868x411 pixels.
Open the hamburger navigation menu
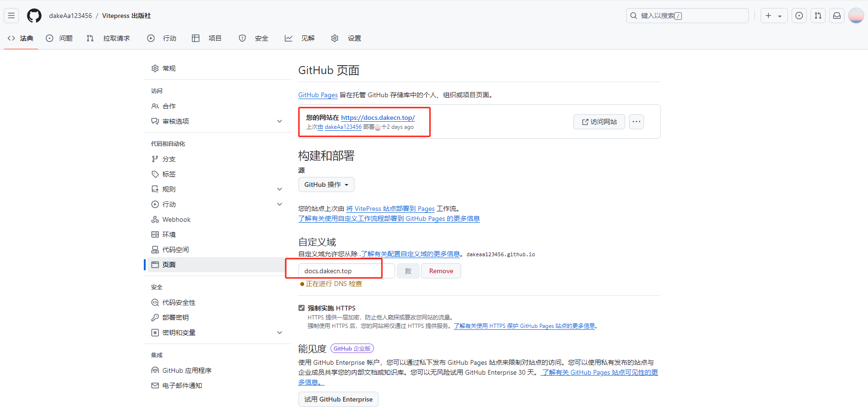[x=11, y=16]
